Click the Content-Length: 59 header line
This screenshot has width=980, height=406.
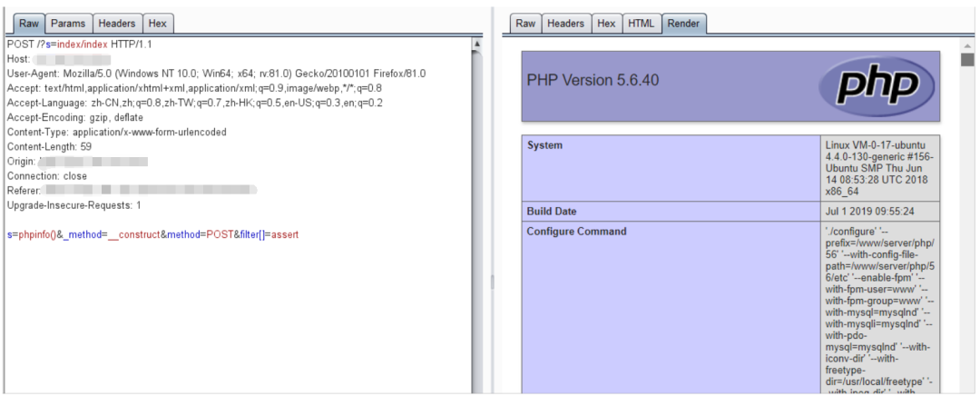(49, 146)
